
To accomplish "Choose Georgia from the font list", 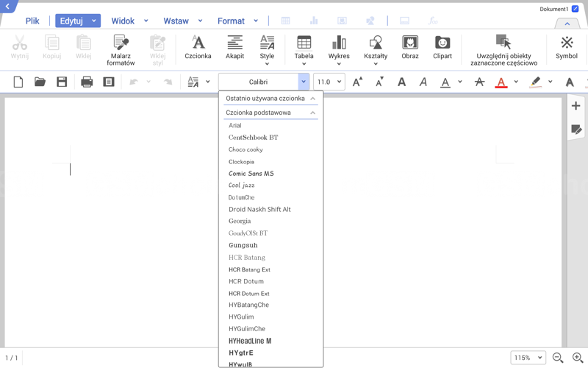I will pyautogui.click(x=240, y=221).
